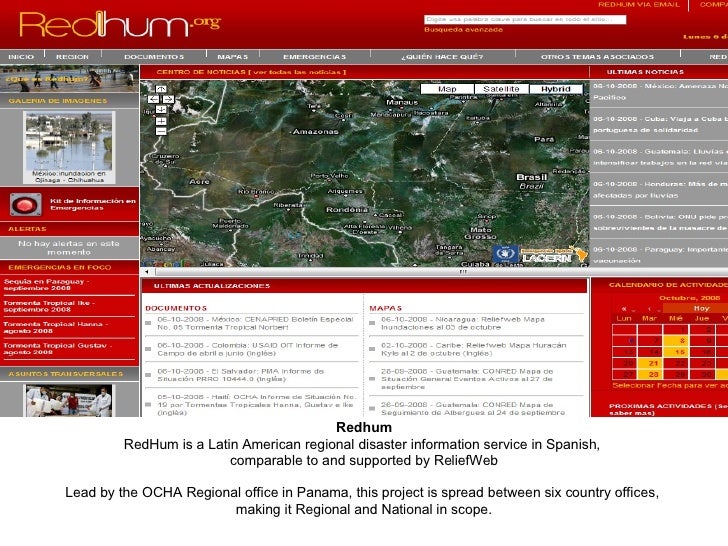728x546 pixels.
Task: Zoom out the map with minus button
Action: pyautogui.click(x=161, y=132)
